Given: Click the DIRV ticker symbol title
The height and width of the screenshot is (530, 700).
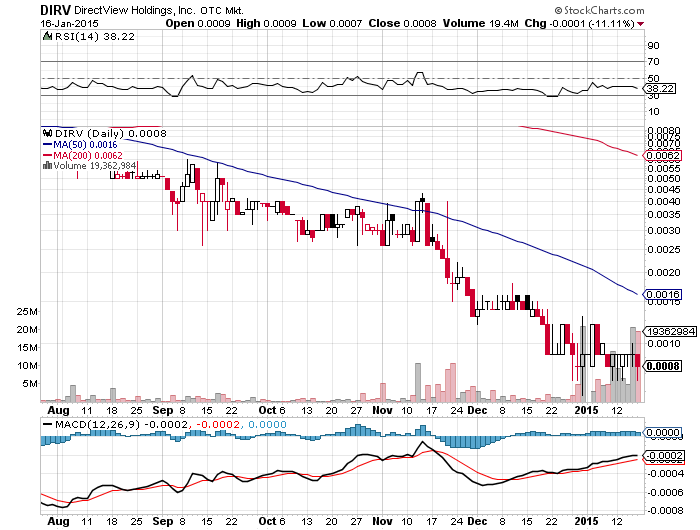Looking at the screenshot, I should (55, 10).
